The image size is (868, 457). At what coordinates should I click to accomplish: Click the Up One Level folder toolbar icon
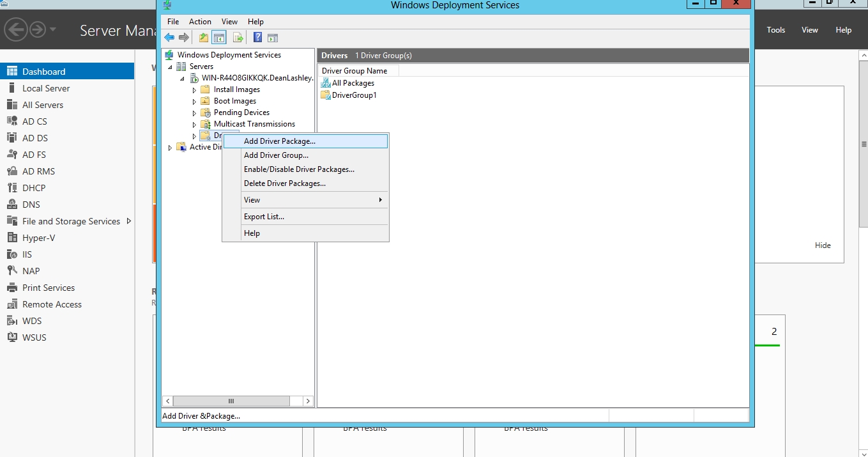point(204,38)
